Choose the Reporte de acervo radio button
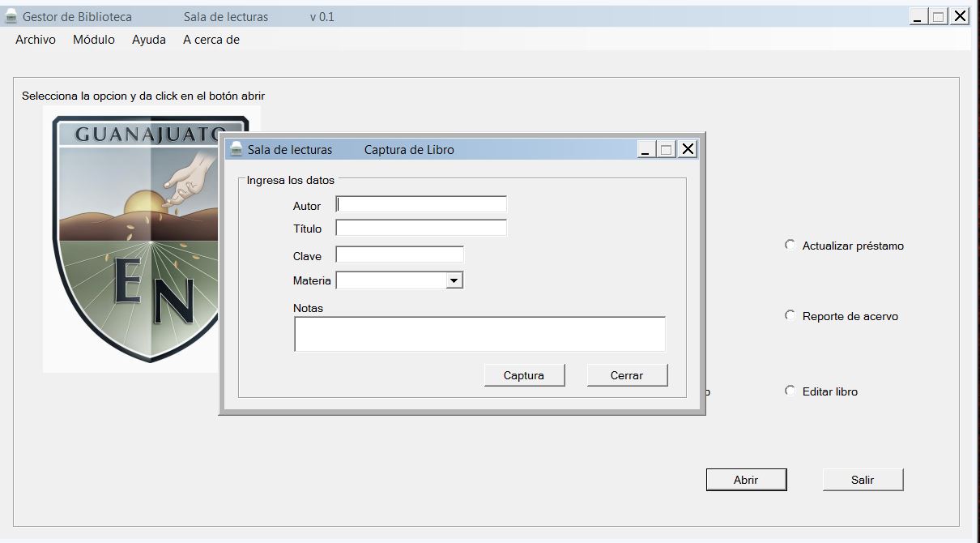980x543 pixels. click(x=790, y=315)
